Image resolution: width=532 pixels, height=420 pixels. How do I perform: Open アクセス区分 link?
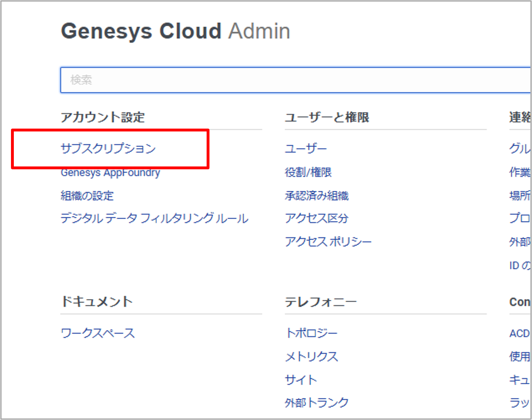click(317, 219)
